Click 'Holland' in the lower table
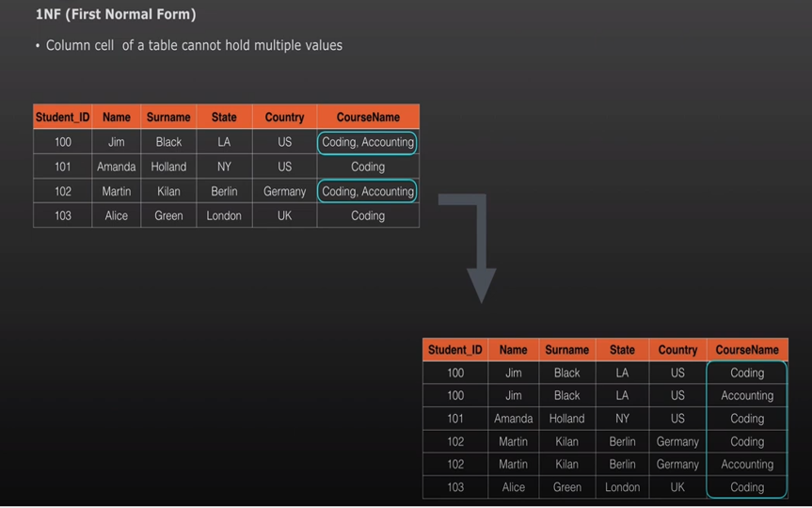812x508 pixels. 566,419
